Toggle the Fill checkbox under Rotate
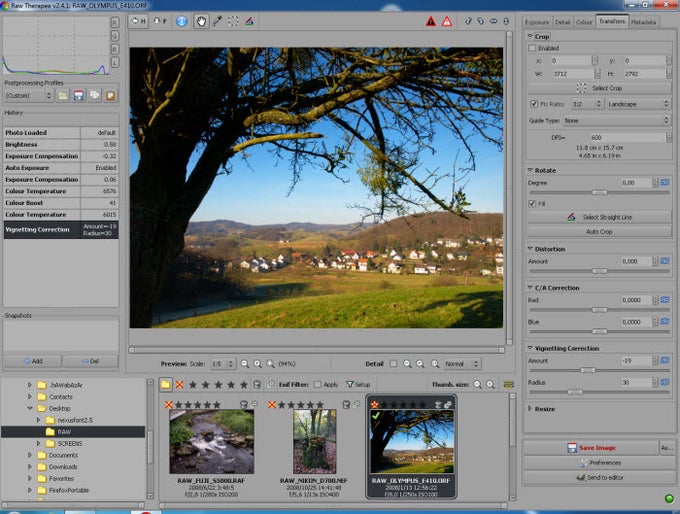Screen dimensions: 680x514 531,203
